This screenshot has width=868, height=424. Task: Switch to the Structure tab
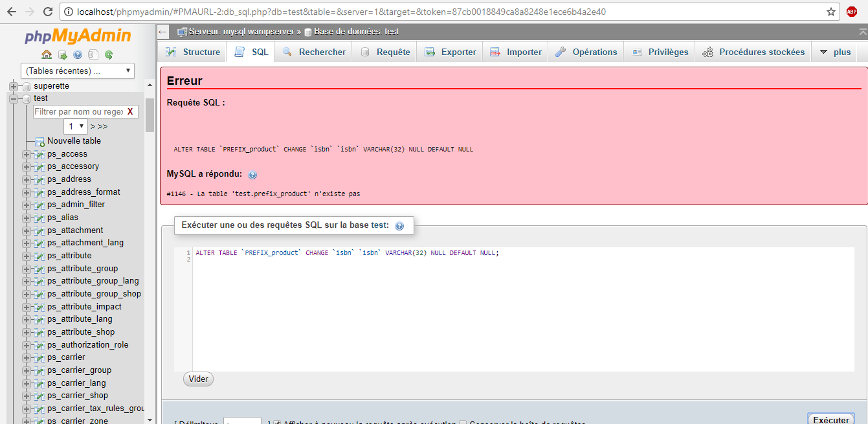point(193,52)
